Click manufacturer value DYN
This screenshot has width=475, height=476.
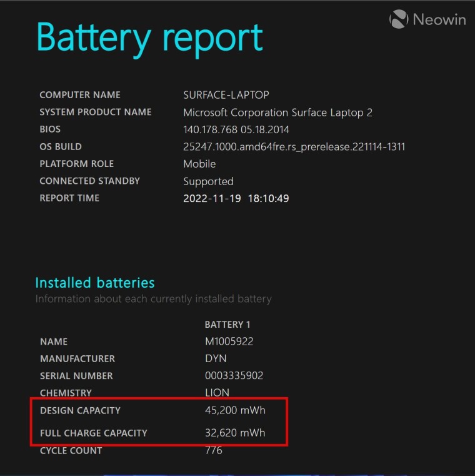[x=216, y=358]
